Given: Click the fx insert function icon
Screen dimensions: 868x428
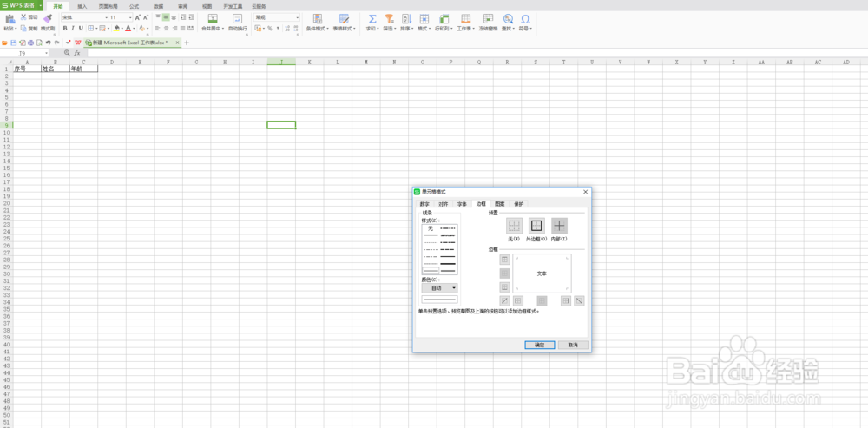Looking at the screenshot, I should tap(77, 53).
